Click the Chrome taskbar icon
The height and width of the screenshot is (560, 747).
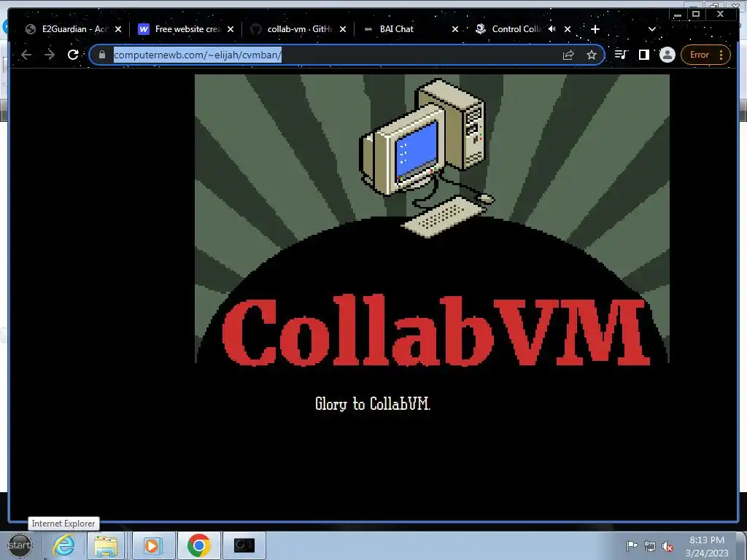coord(198,545)
